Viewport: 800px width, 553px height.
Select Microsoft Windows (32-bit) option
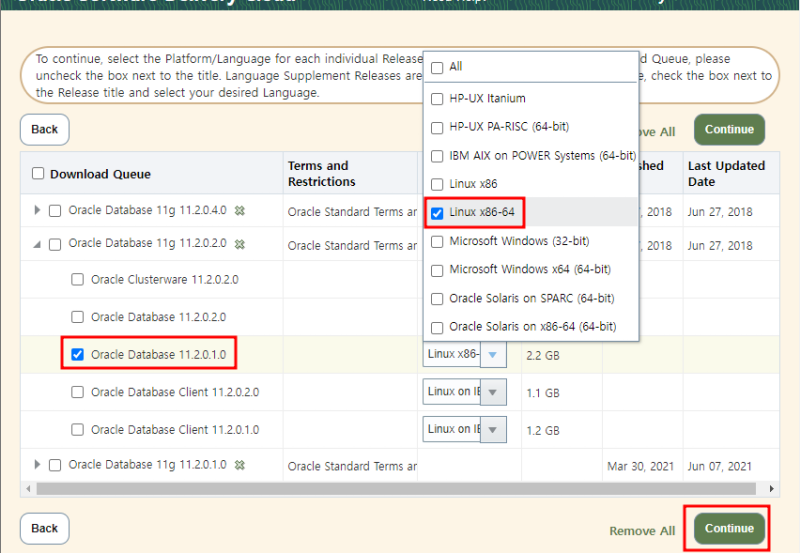pyautogui.click(x=437, y=241)
